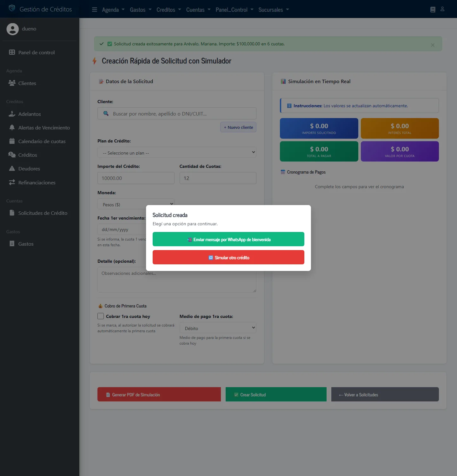The image size is (457, 476).
Task: Click the Gestión de Créditos shield logo
Action: pyautogui.click(x=12, y=8)
